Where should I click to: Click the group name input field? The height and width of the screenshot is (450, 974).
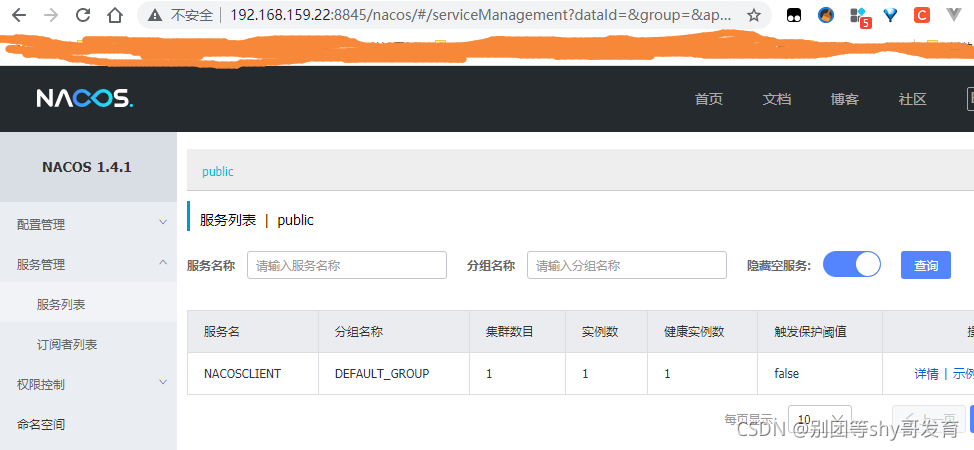click(627, 265)
